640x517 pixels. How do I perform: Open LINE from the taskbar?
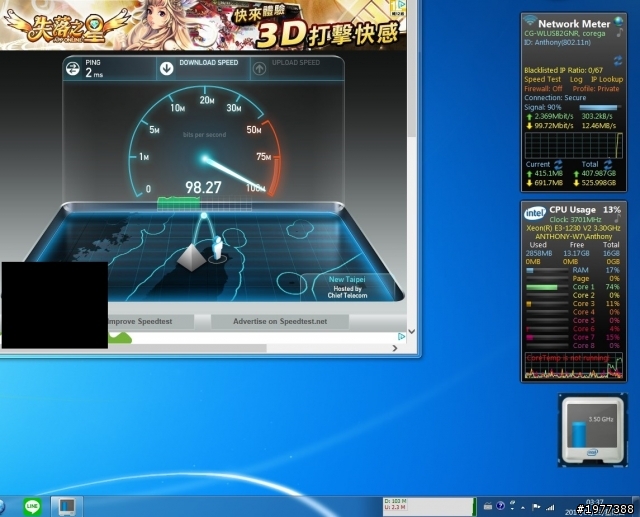tap(32, 506)
